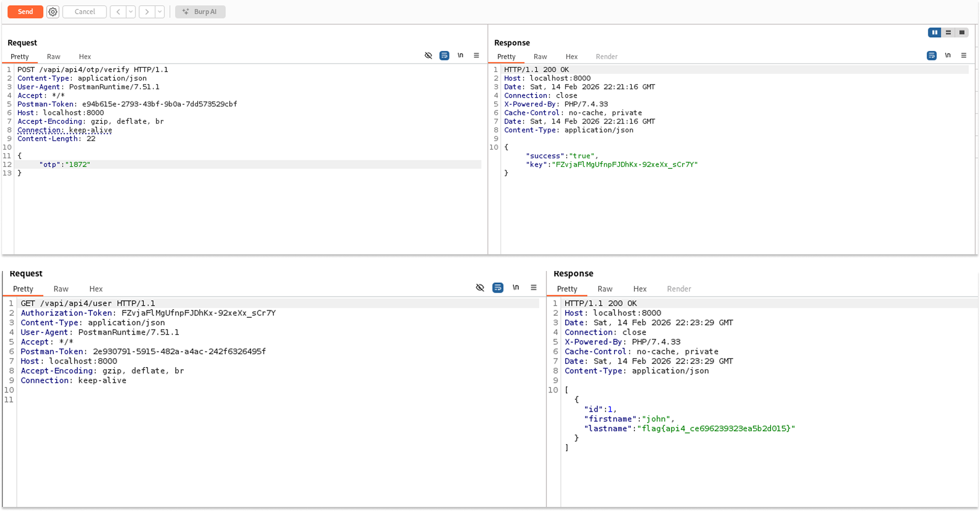Image resolution: width=980 pixels, height=511 pixels.
Task: Switch the top response to the Hex tab
Action: (571, 56)
